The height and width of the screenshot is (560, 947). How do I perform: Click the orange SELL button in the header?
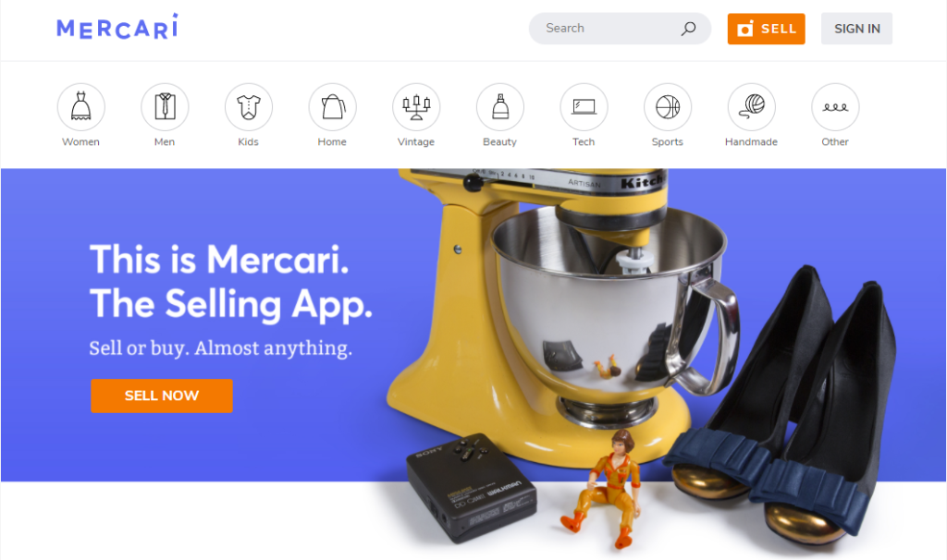coord(766,29)
